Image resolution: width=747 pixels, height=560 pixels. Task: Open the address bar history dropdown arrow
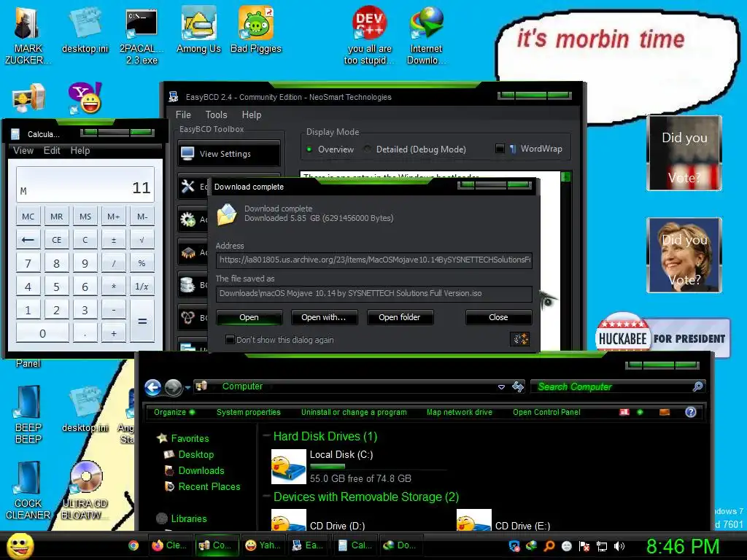coord(501,387)
